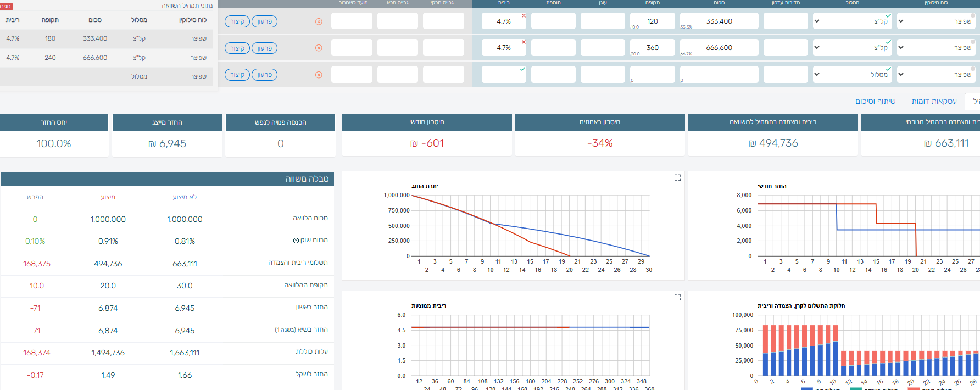Click פרעון button in first row
The image size is (980, 390).
[x=264, y=21]
